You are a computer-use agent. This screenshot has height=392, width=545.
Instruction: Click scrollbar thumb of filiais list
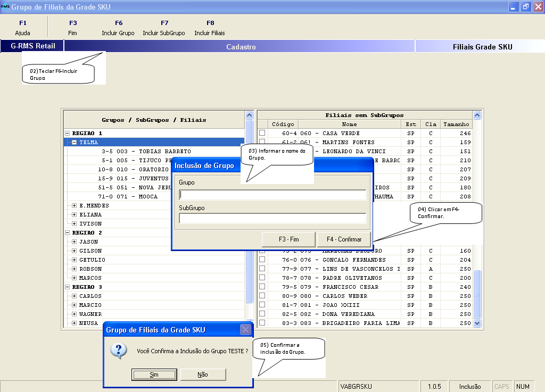(477, 294)
